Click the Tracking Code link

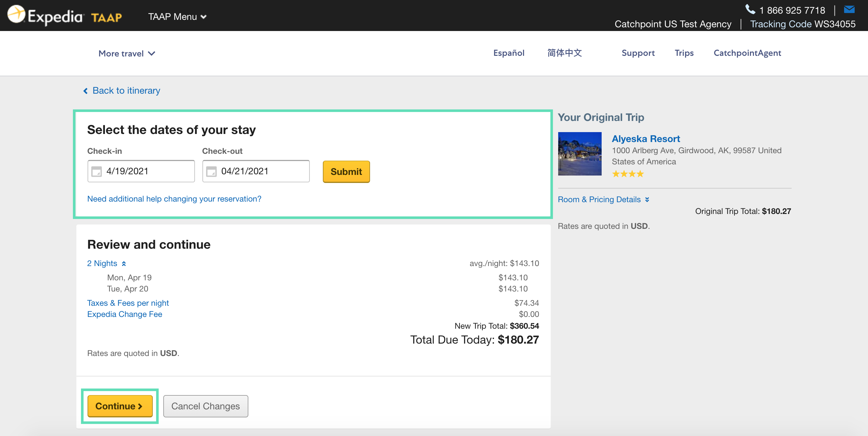coord(781,24)
